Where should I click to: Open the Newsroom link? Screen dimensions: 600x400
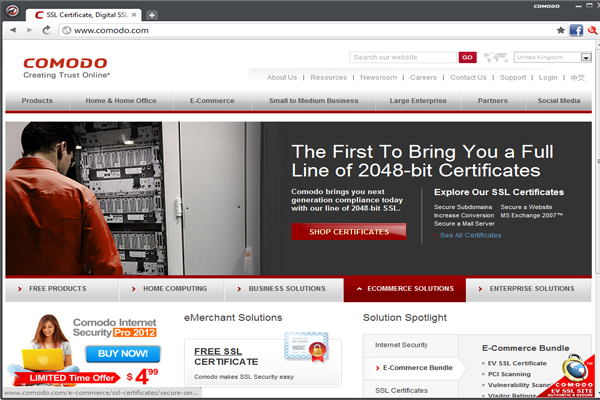coord(378,77)
